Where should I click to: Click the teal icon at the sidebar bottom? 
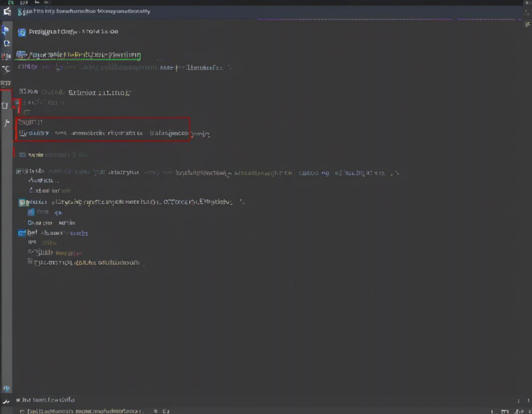[x=6, y=388]
